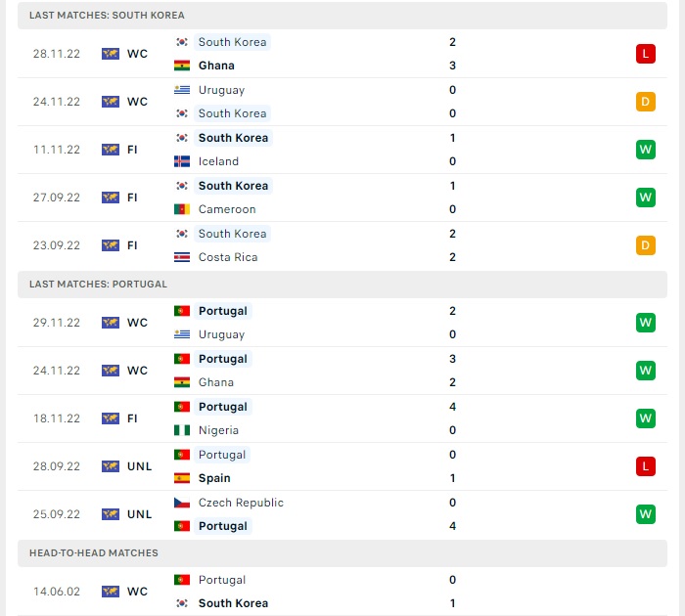The image size is (685, 616).
Task: Click the Spain flag icon
Action: point(182,478)
